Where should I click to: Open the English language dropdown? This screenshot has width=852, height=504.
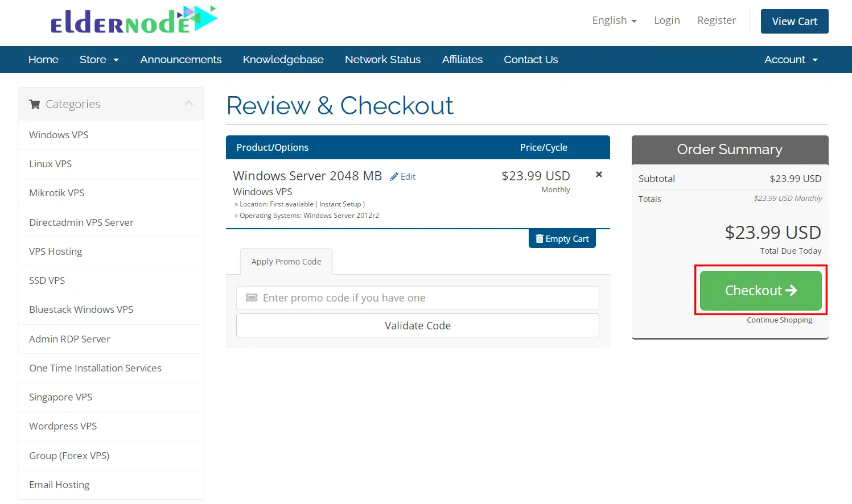[x=614, y=20]
